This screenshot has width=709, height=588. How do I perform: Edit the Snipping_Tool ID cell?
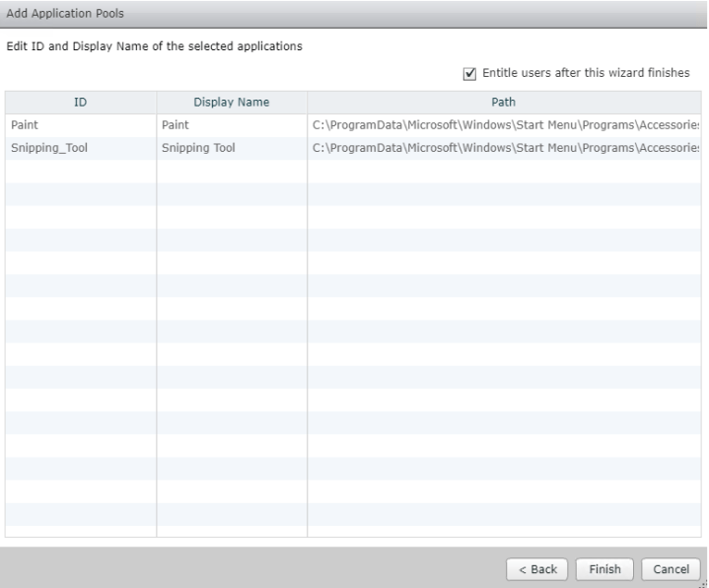tap(80, 148)
